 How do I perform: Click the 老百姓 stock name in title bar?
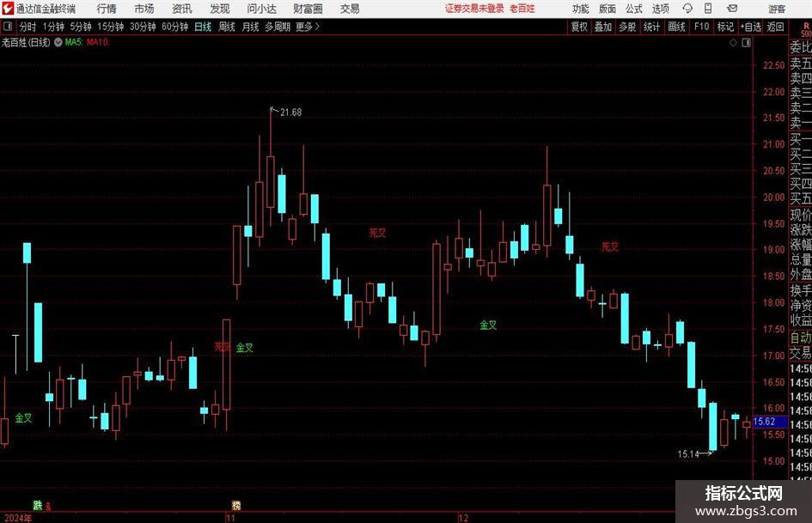(x=522, y=9)
